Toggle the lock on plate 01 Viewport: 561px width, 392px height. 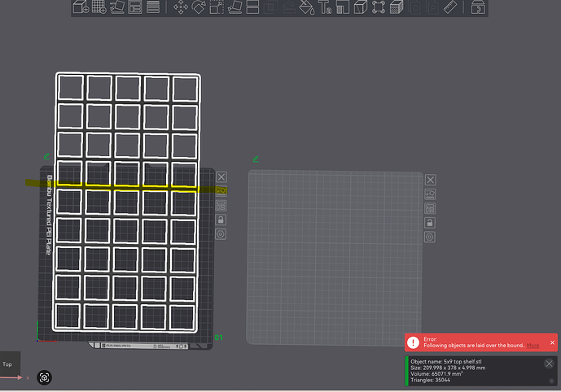tap(221, 220)
